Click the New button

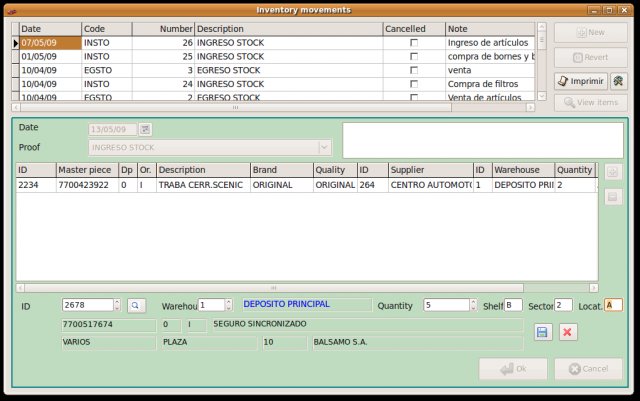point(591,33)
